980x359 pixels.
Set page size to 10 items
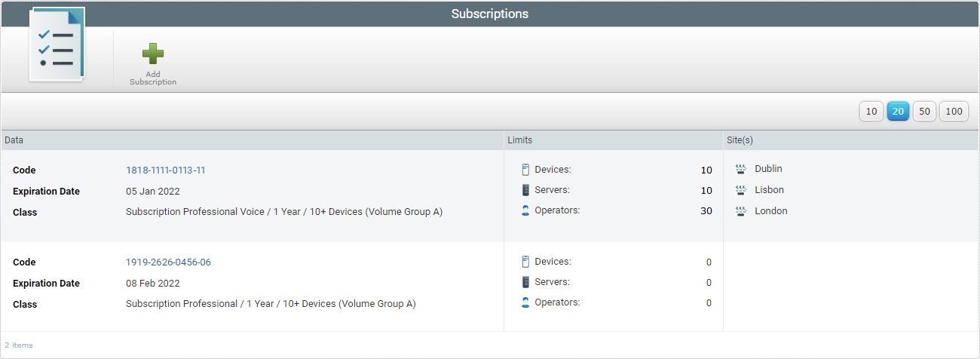click(871, 112)
